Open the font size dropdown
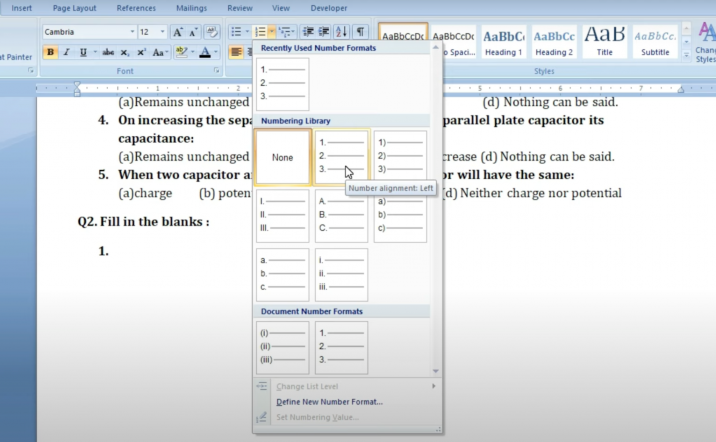 pyautogui.click(x=161, y=32)
